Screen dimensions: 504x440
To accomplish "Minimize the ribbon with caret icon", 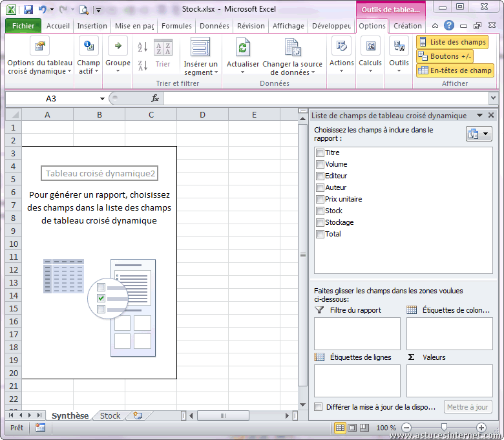I will coord(435,26).
